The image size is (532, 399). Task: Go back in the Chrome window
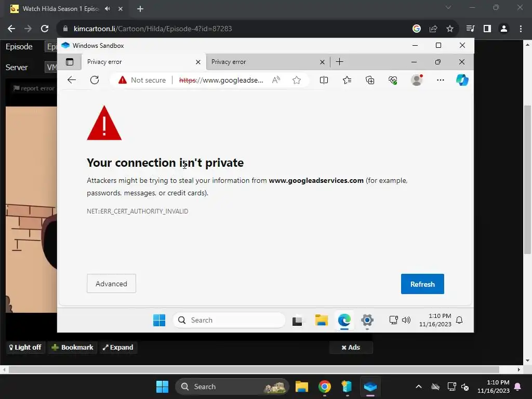pos(11,29)
